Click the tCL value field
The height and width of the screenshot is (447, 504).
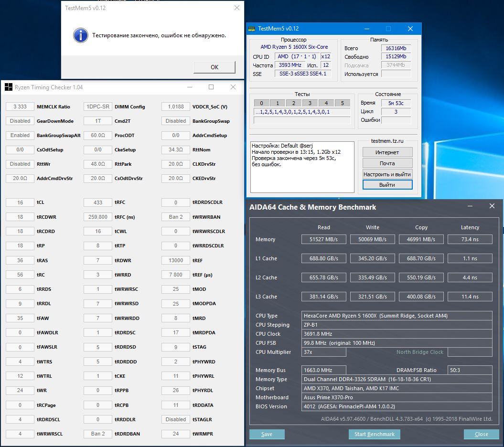[x=20, y=202]
